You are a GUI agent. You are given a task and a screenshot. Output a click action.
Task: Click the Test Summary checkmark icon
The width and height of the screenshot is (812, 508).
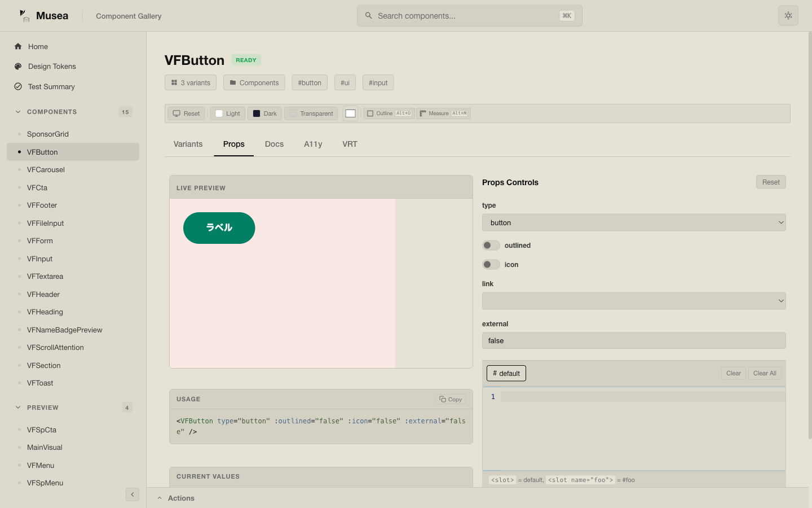18,86
